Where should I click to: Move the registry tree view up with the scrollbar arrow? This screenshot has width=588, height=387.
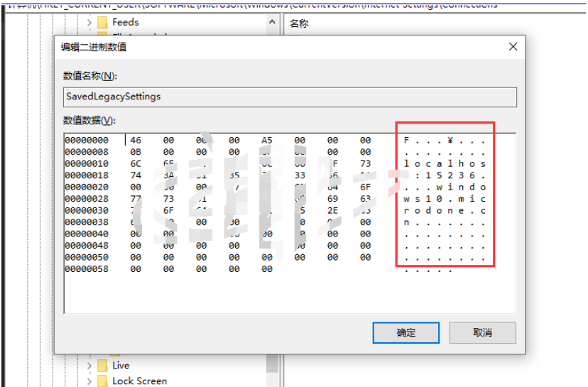point(272,22)
